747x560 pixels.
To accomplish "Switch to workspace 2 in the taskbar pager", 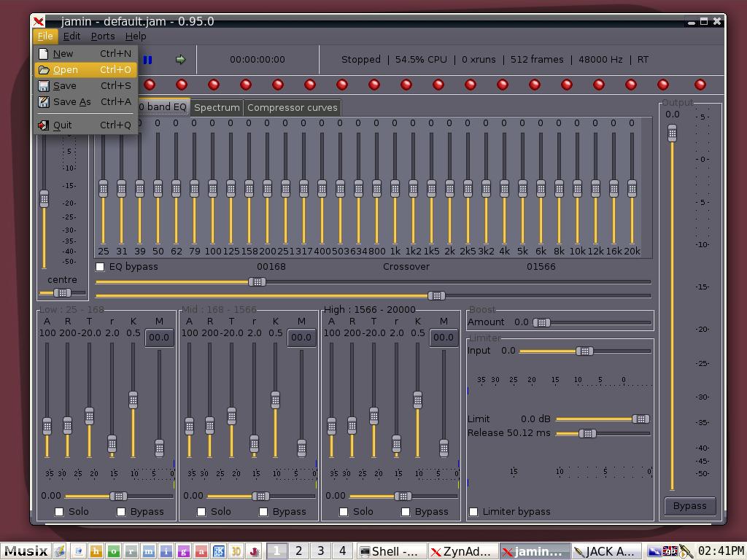I will 298,551.
